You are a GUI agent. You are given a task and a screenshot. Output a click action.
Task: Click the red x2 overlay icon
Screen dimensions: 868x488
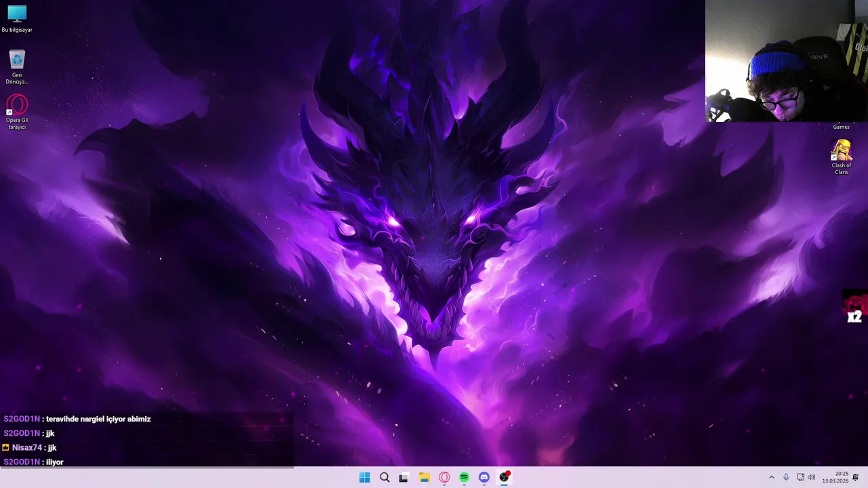tap(854, 307)
